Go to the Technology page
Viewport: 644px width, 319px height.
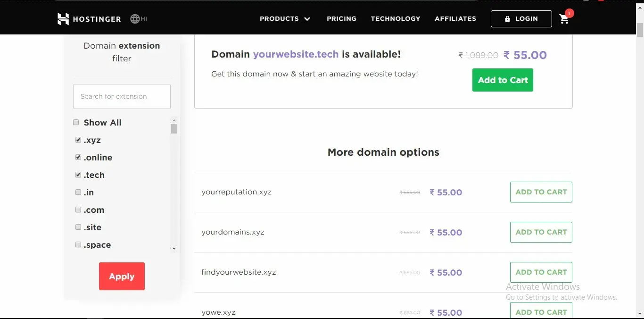pyautogui.click(x=396, y=19)
